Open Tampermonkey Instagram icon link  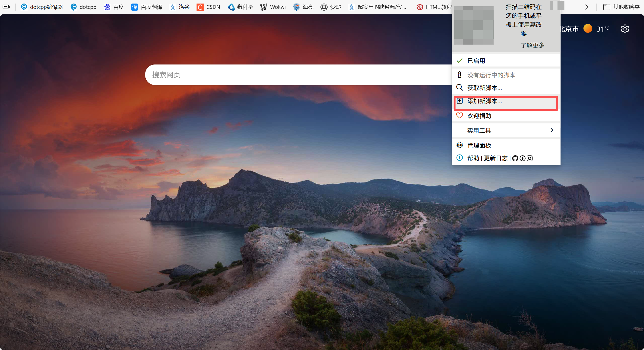pyautogui.click(x=530, y=158)
